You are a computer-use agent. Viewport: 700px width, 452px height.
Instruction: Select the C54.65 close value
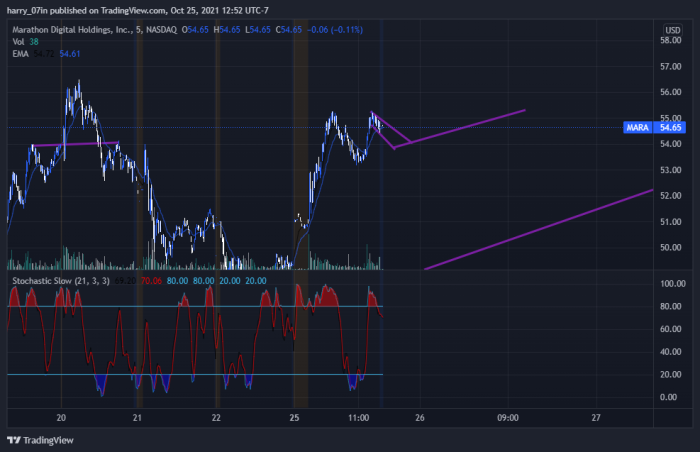(288, 30)
